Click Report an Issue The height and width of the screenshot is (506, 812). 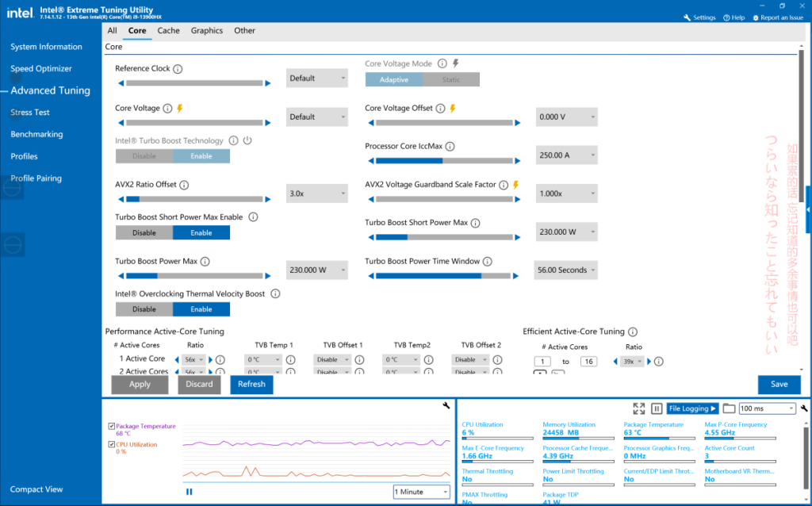coord(778,17)
